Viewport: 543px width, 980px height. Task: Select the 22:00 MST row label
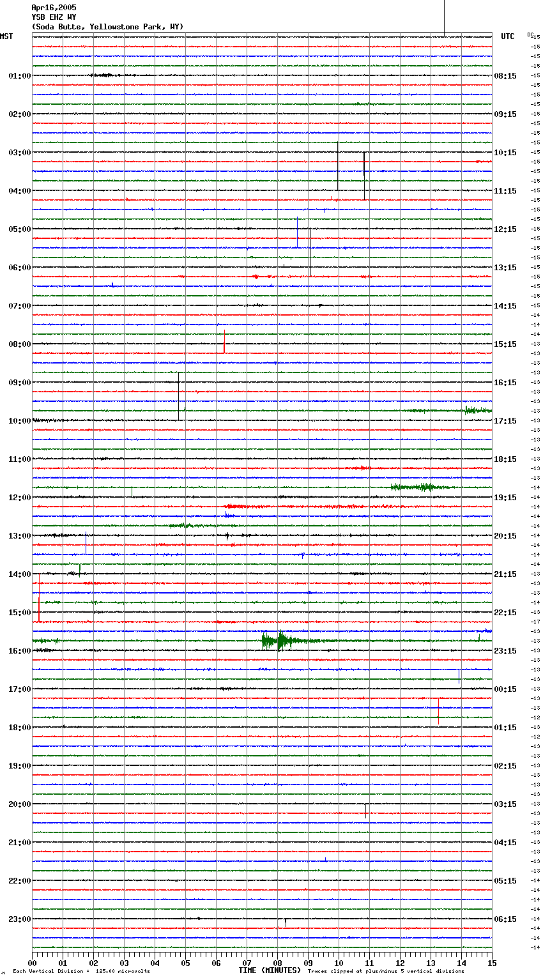click(20, 881)
